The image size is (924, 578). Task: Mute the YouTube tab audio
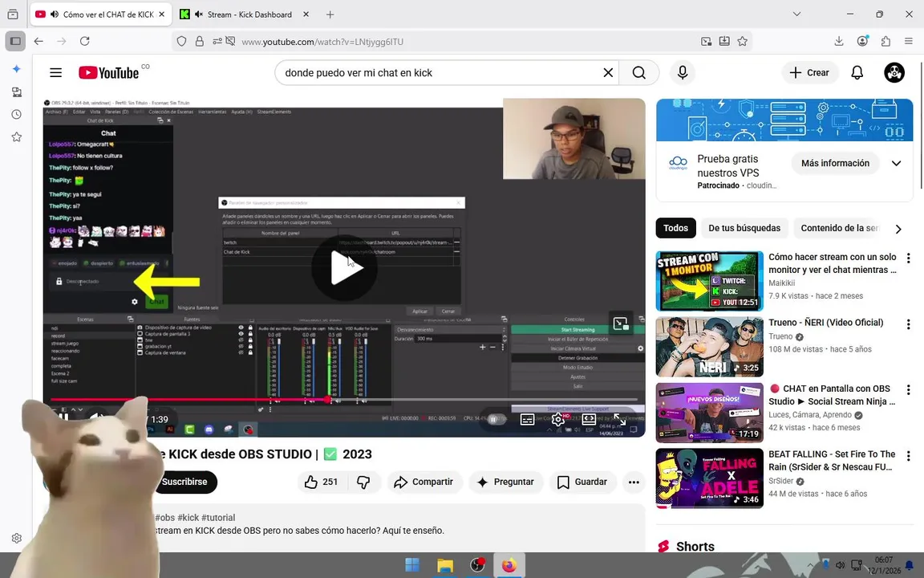[55, 14]
